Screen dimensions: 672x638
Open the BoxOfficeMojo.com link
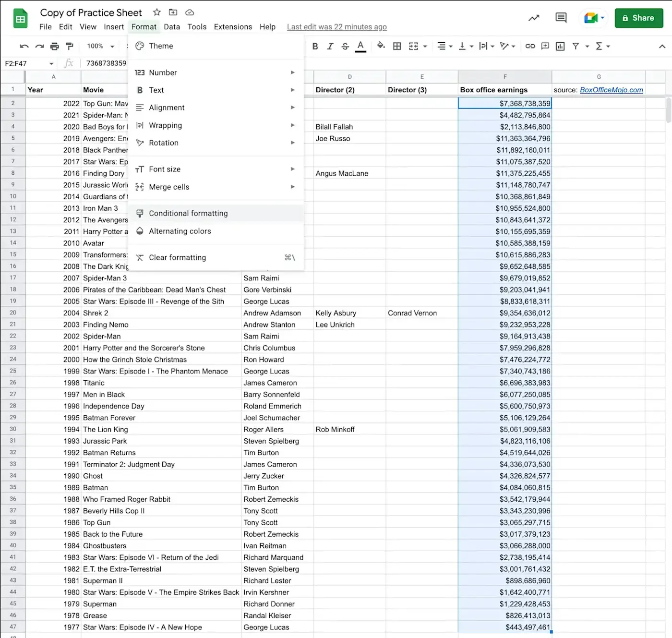611,90
